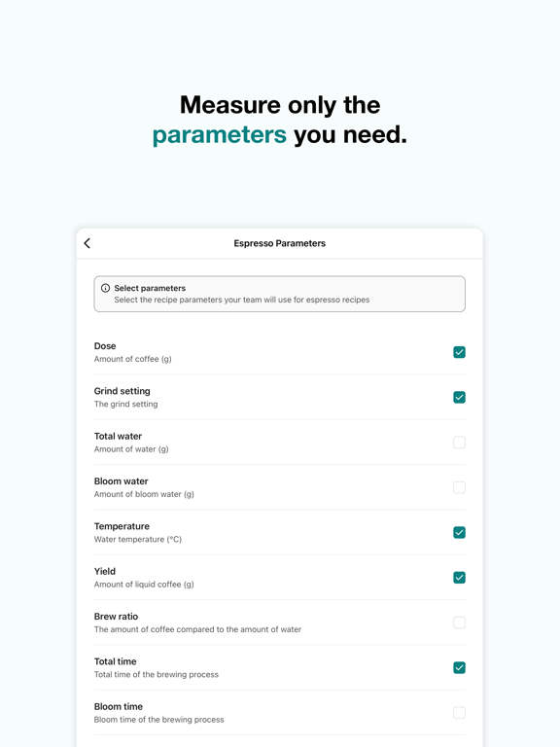
Task: Select the Dose parameter label
Action: (105, 346)
